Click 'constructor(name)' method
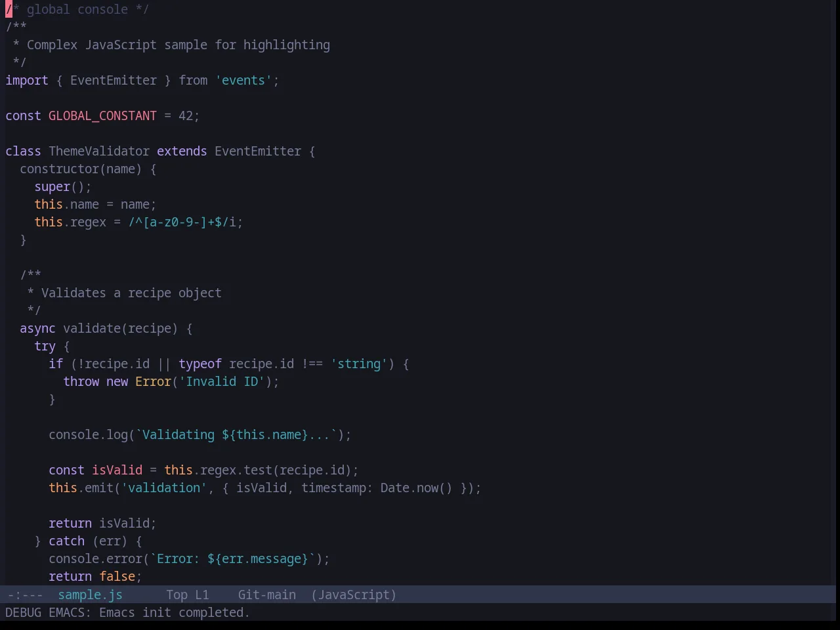Viewport: 840px width, 630px height. (81, 169)
